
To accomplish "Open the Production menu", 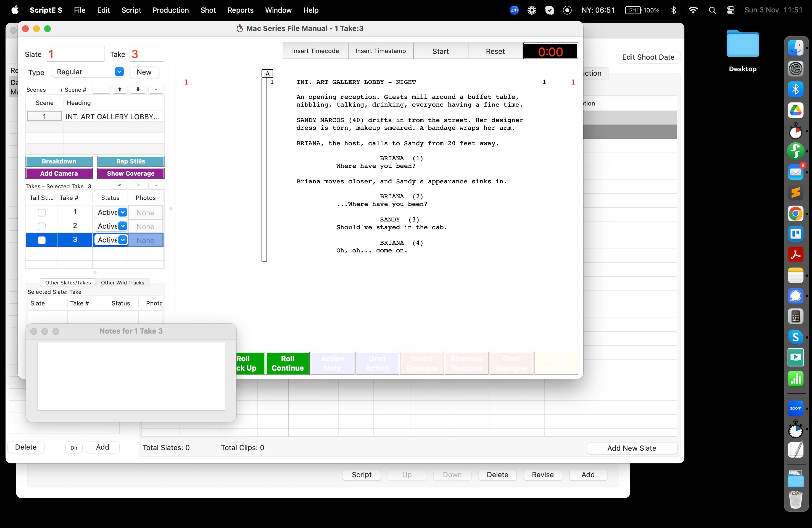I will pyautogui.click(x=170, y=10).
